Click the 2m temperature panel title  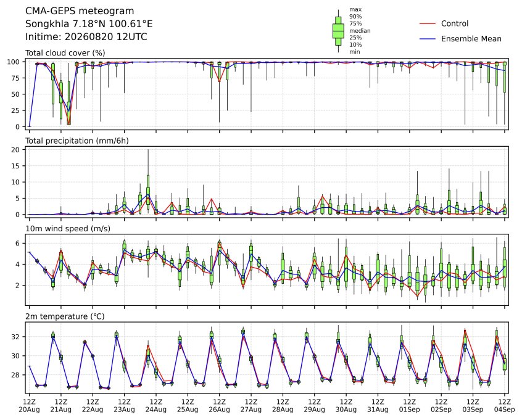tap(65, 316)
